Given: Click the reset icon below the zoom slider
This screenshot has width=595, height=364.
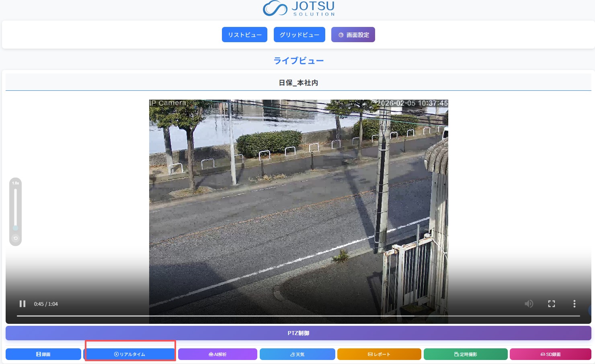Looking at the screenshot, I should click(15, 238).
